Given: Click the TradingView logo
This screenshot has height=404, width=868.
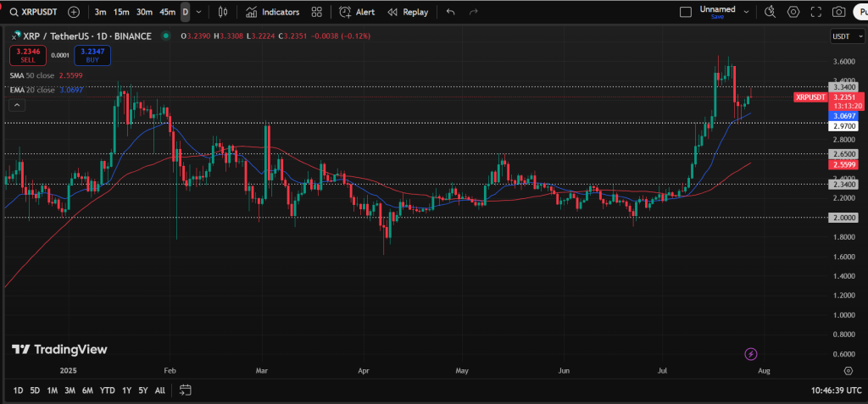Looking at the screenshot, I should tap(60, 349).
